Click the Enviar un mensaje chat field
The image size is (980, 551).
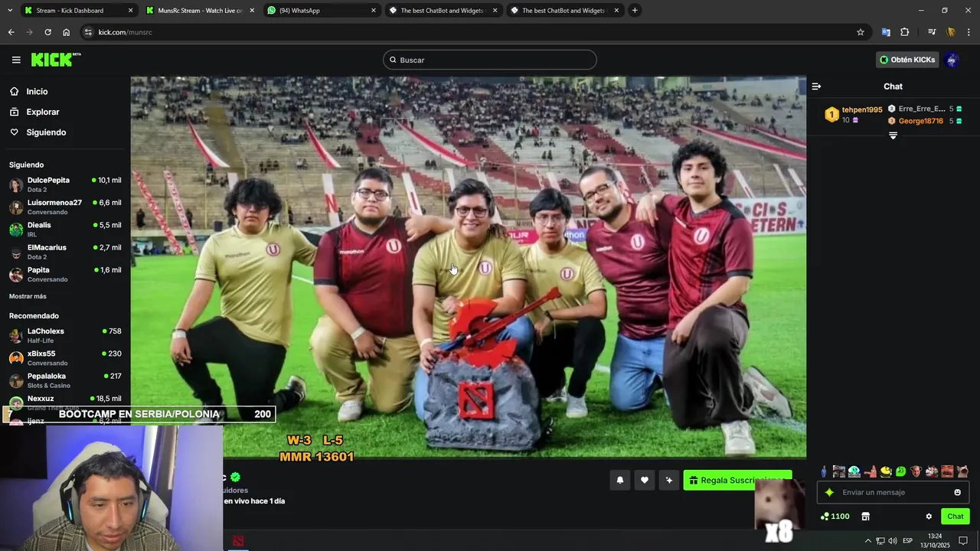893,492
